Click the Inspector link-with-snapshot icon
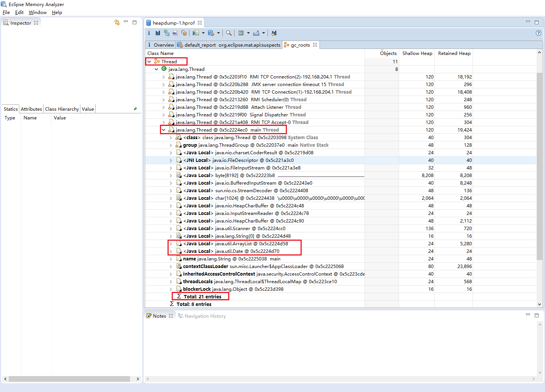This screenshot has width=545, height=392. (117, 22)
